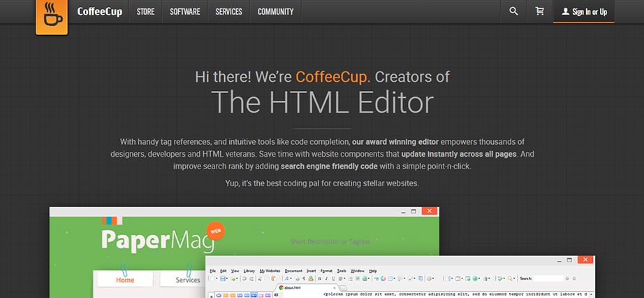Open the color wheel picker in editor toolbar

coord(383,278)
